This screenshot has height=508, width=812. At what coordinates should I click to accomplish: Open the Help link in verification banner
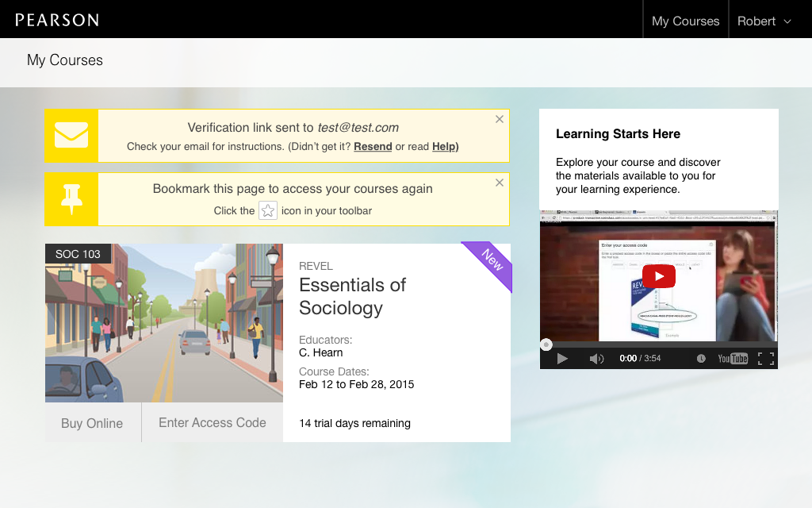444,147
